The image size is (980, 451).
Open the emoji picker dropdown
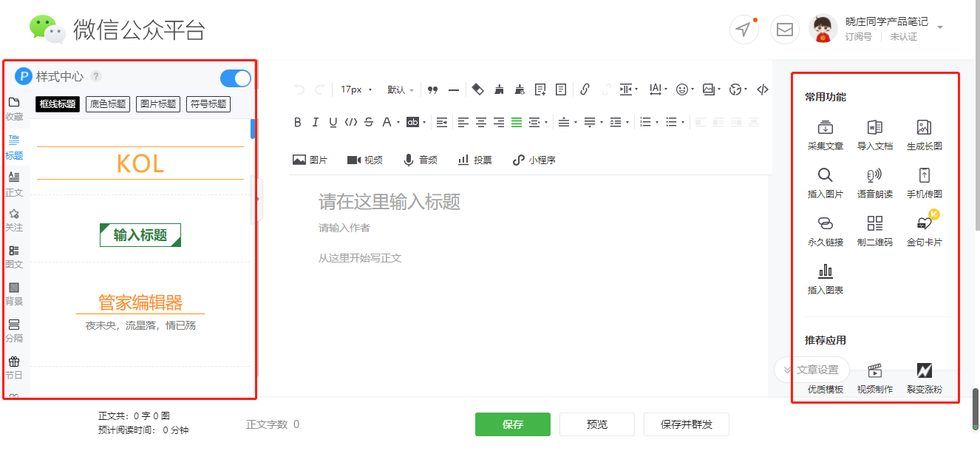685,89
